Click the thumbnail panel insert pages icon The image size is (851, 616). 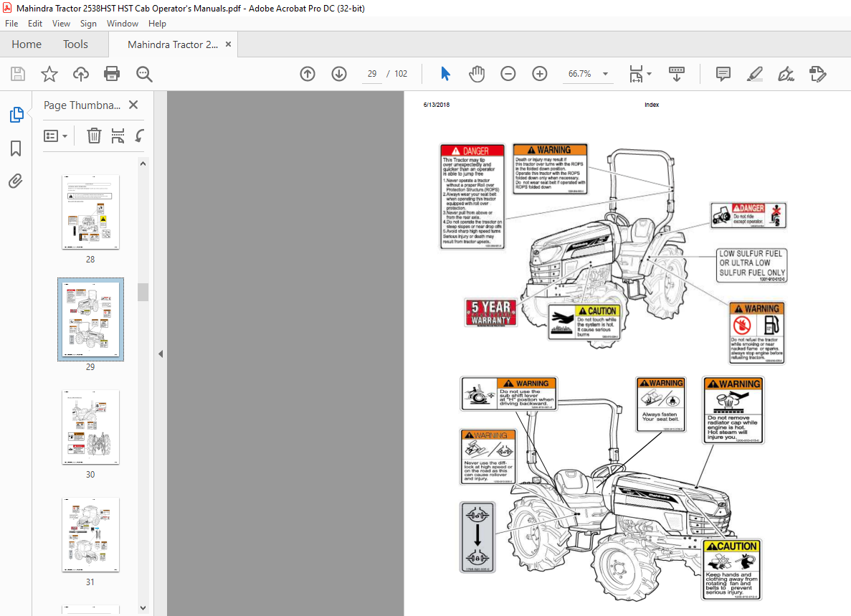(118, 136)
